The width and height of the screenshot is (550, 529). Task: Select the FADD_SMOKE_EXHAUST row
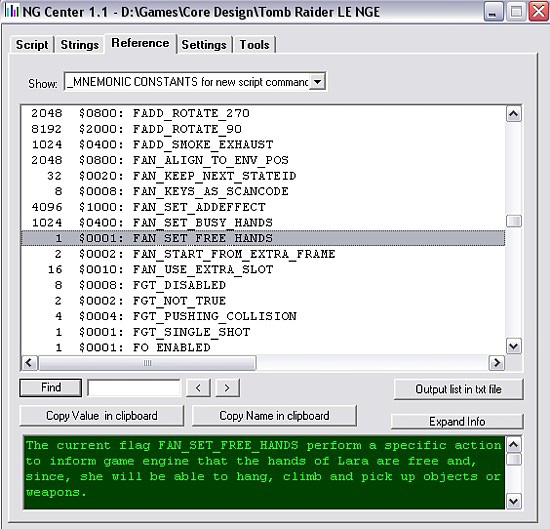263,145
